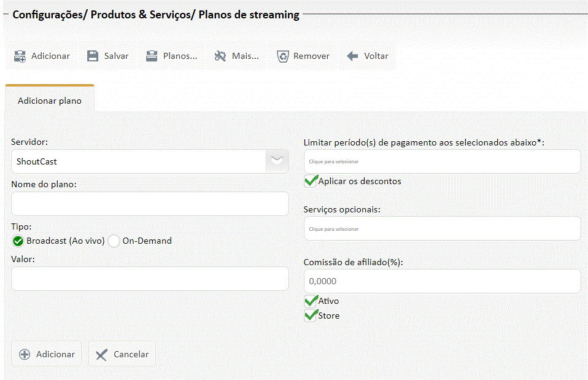Viewport: 588px width, 380px height.
Task: Open the Mais tools icon
Action: [x=220, y=56]
